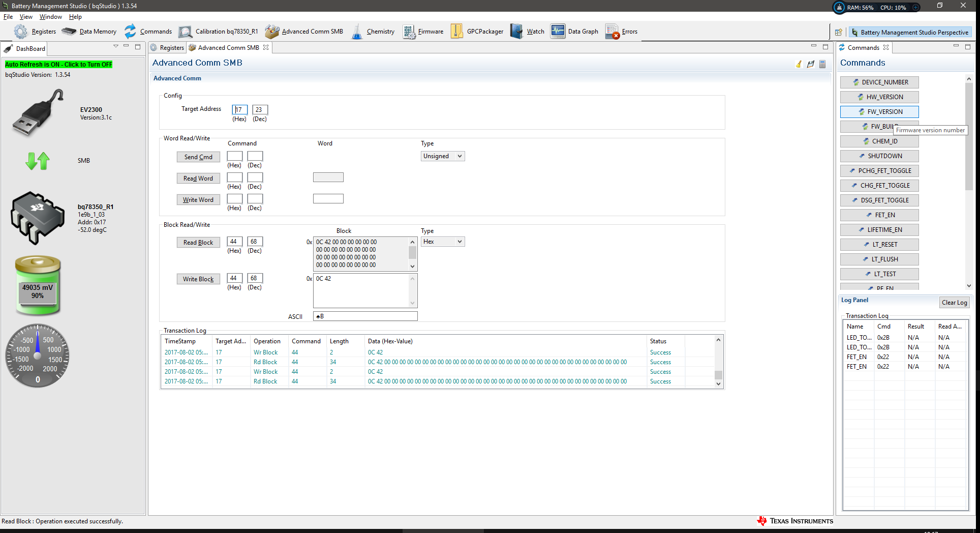Click the LIFETIME_EN command button
This screenshot has height=533, width=980.
coord(879,230)
